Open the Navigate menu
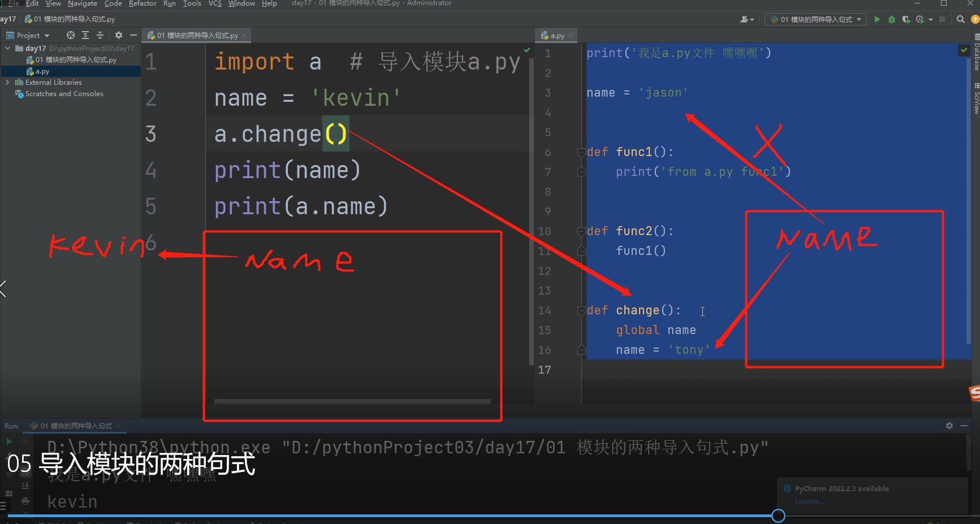 tap(83, 3)
